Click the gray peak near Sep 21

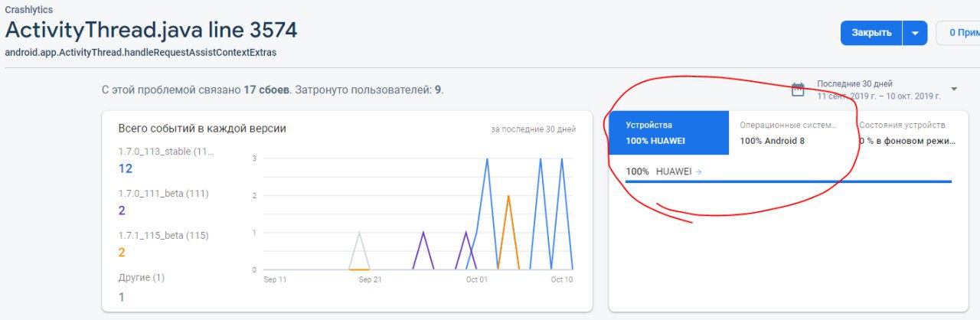pyautogui.click(x=359, y=234)
